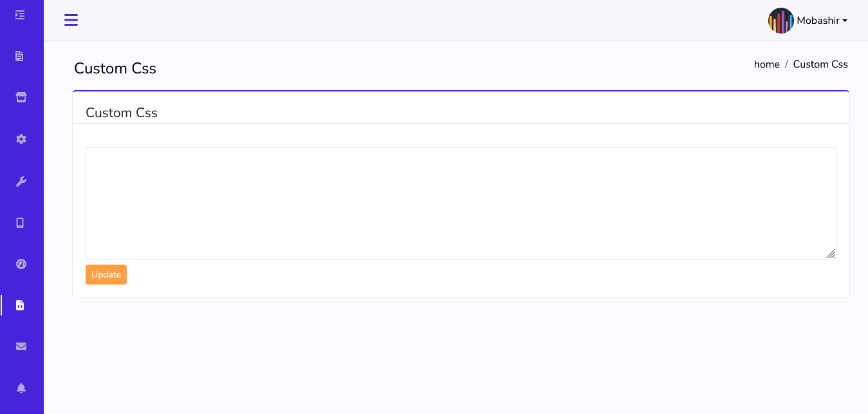868x414 pixels.
Task: Click inside the custom CSS text area
Action: tap(460, 203)
